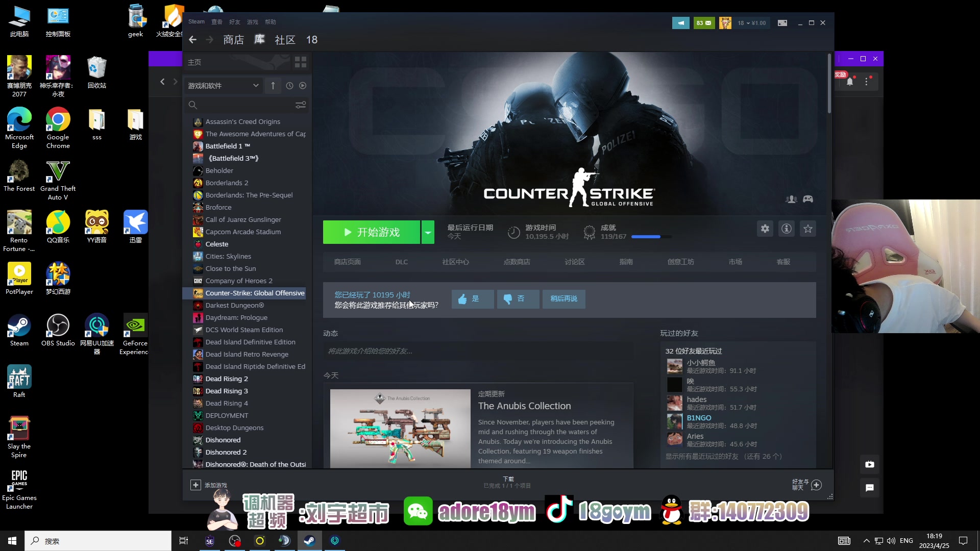980x551 pixels.
Task: Toggle Steam big picture/VR icon
Action: click(782, 23)
